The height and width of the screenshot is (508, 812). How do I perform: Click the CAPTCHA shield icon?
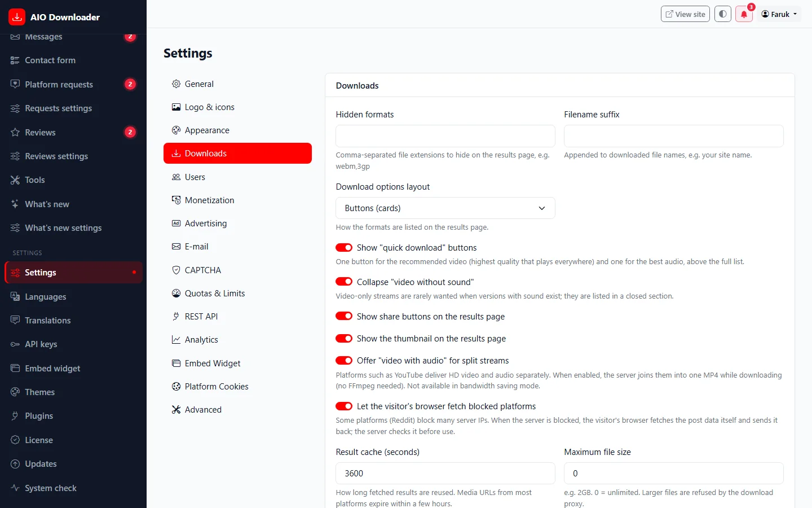(176, 270)
